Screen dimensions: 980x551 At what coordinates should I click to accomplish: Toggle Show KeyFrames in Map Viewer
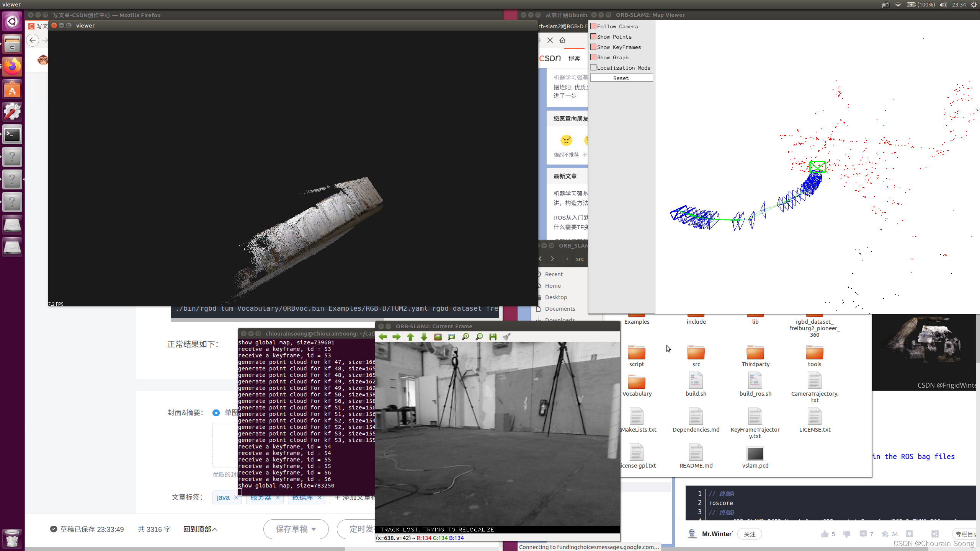593,47
